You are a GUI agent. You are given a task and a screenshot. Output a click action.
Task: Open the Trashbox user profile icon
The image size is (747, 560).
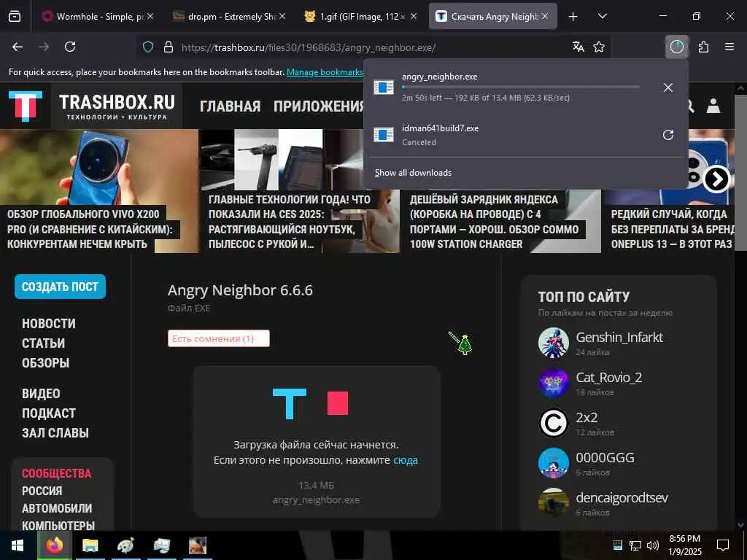[x=713, y=106]
